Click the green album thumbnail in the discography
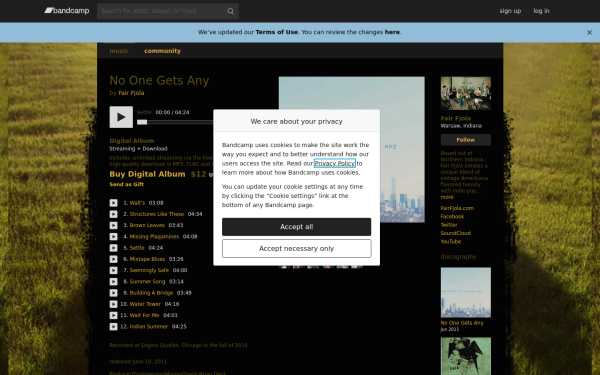600x375 pixels. click(x=466, y=356)
